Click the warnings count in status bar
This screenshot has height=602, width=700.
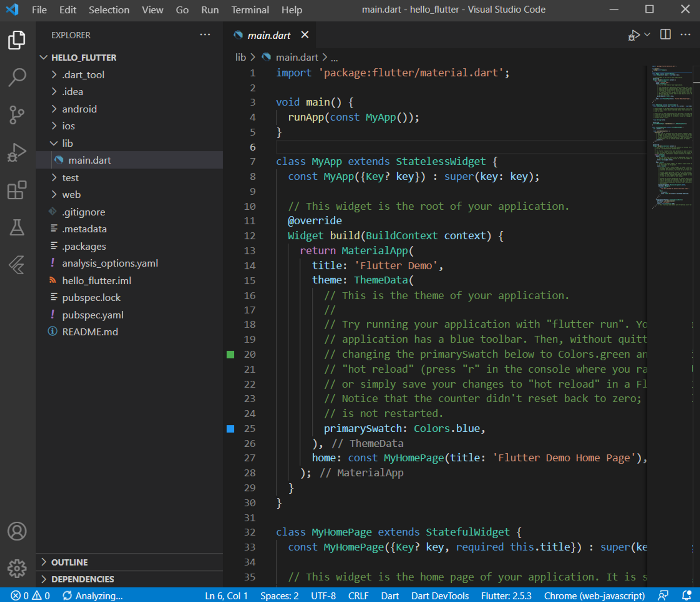41,595
